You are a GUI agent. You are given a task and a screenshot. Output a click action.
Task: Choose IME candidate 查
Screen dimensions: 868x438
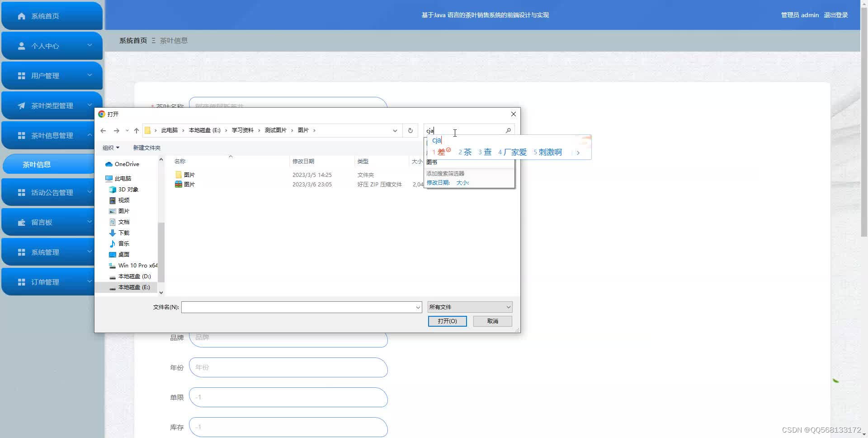(485, 152)
